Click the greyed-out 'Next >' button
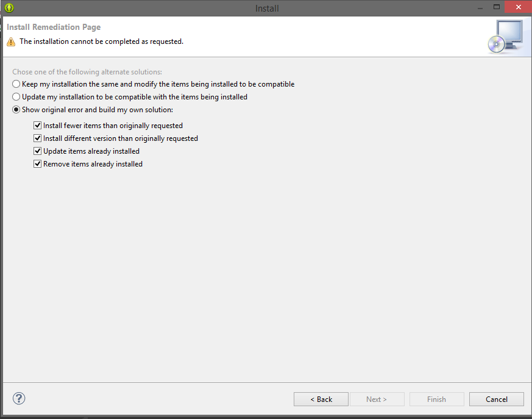Screen dimensions: 532x419 point(377,399)
